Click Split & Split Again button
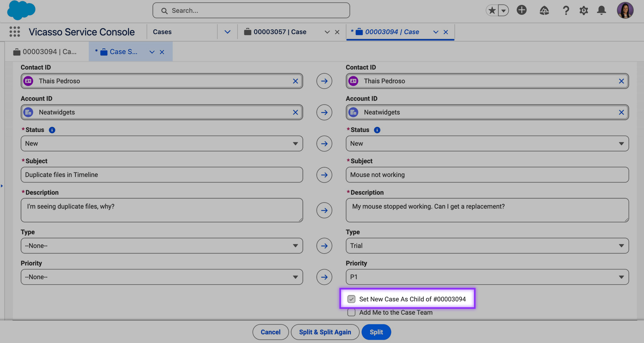Viewport: 644px width, 343px height. (x=325, y=332)
